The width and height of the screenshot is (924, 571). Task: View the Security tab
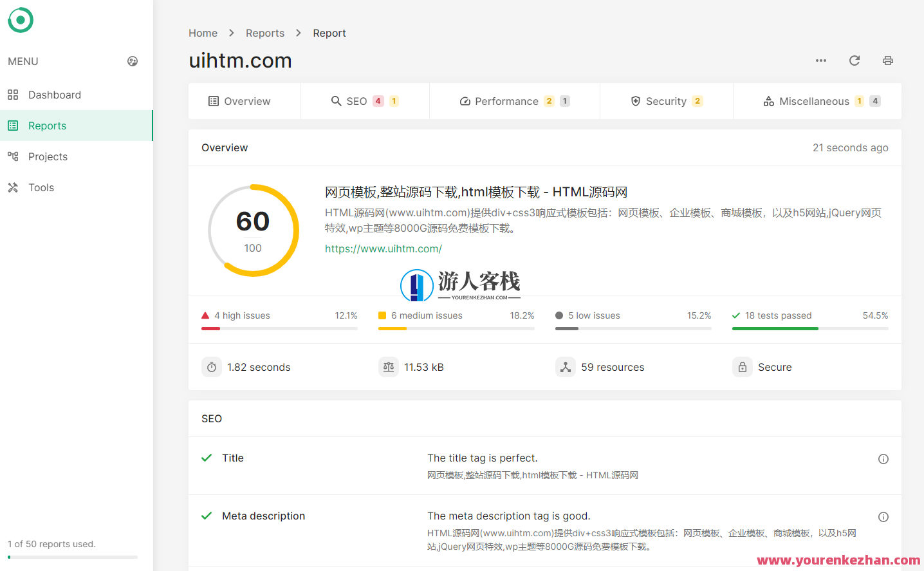click(x=667, y=101)
